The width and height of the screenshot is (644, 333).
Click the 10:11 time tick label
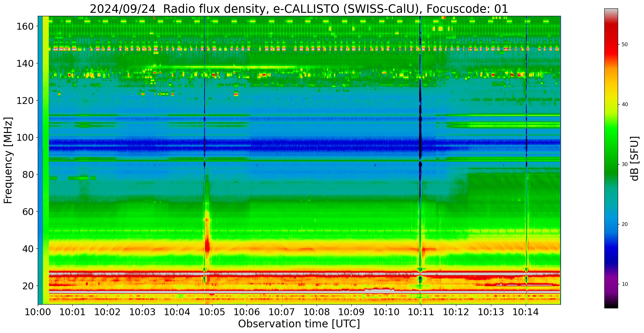coord(421,312)
